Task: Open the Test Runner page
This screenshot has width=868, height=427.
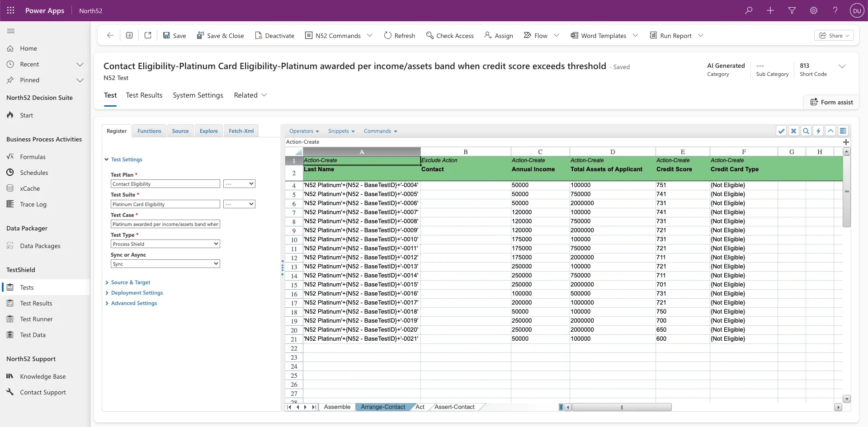Action: [36, 319]
